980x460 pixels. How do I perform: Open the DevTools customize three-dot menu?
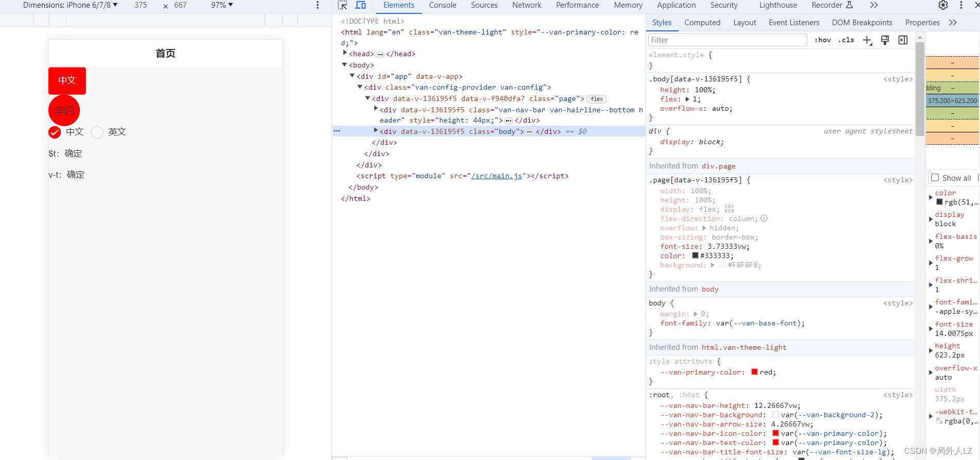coord(961,5)
